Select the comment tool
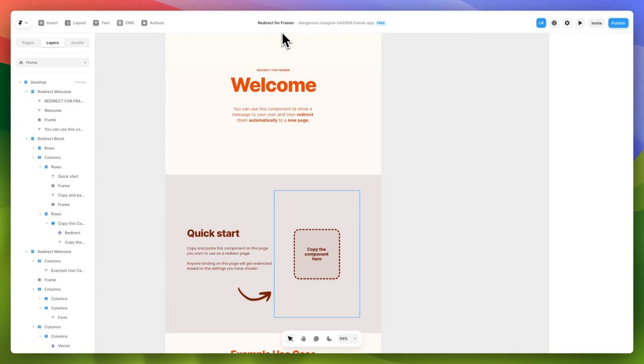 pos(316,339)
